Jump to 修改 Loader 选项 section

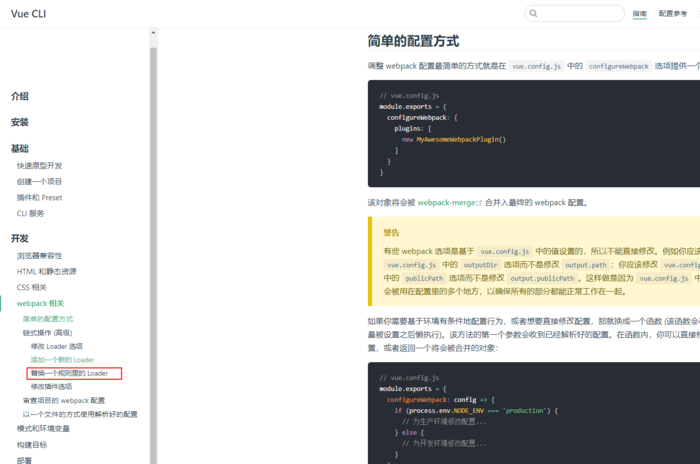(57, 346)
